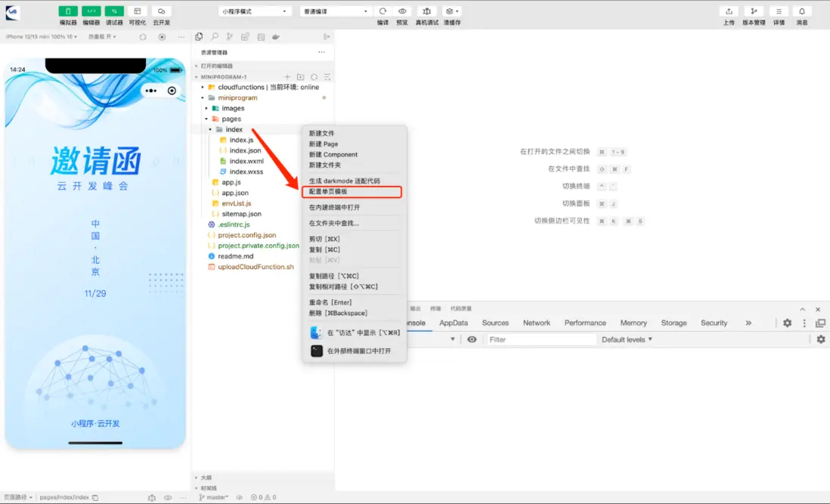Select 新建 Component in context menu
The image size is (830, 504).
click(333, 154)
